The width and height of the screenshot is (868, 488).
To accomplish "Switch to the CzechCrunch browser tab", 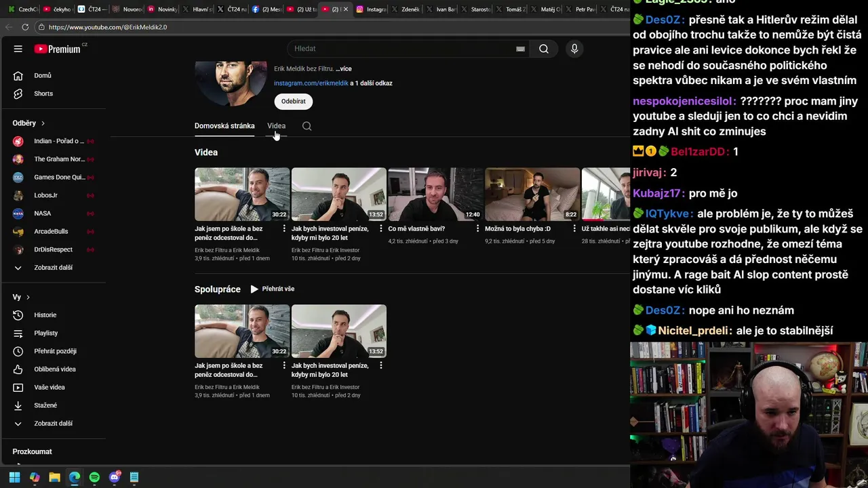I will (22, 9).
